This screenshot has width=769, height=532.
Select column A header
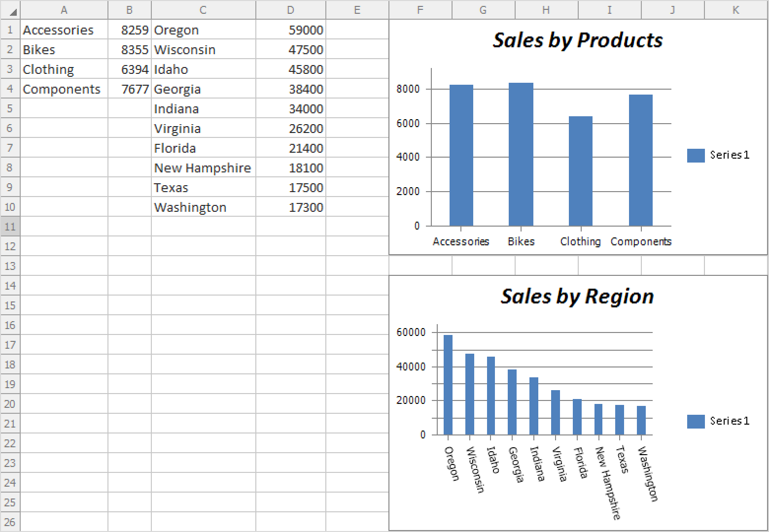pyautogui.click(x=64, y=10)
